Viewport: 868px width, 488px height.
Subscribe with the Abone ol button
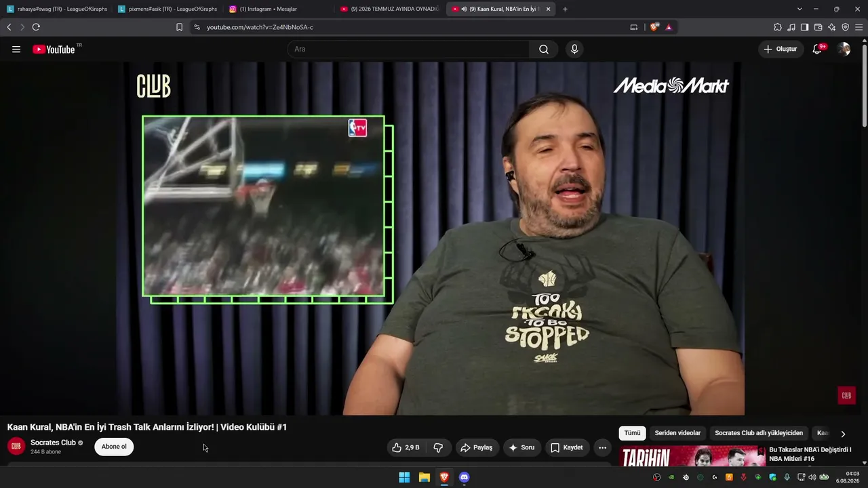[x=114, y=447]
